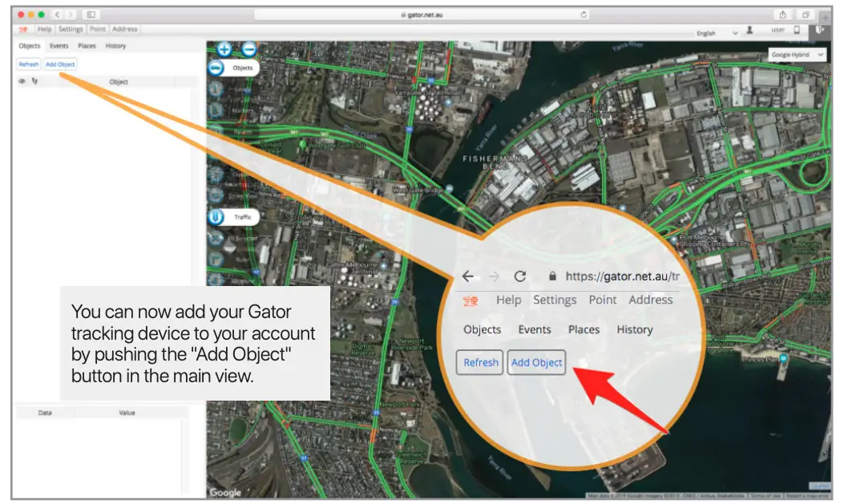Click the 'West Gate Bridge' map label
The width and height of the screenshot is (844, 504).
click(x=418, y=190)
